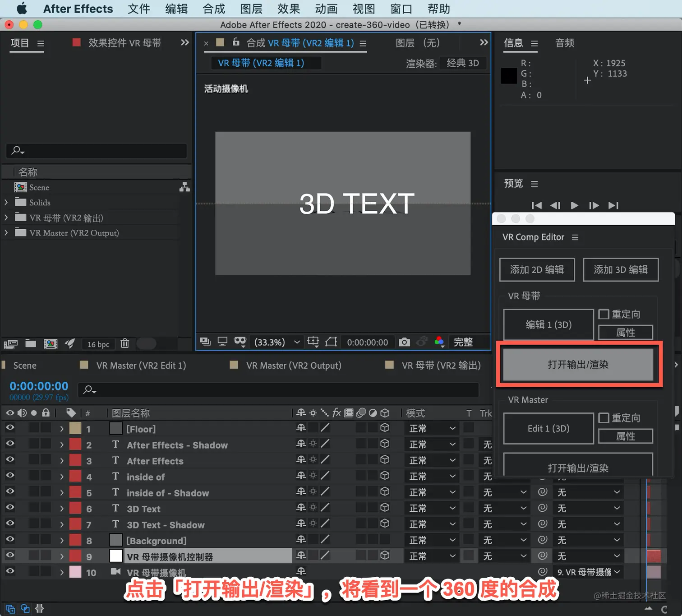Open the Show Channel color icon
The width and height of the screenshot is (682, 616).
[x=439, y=342]
